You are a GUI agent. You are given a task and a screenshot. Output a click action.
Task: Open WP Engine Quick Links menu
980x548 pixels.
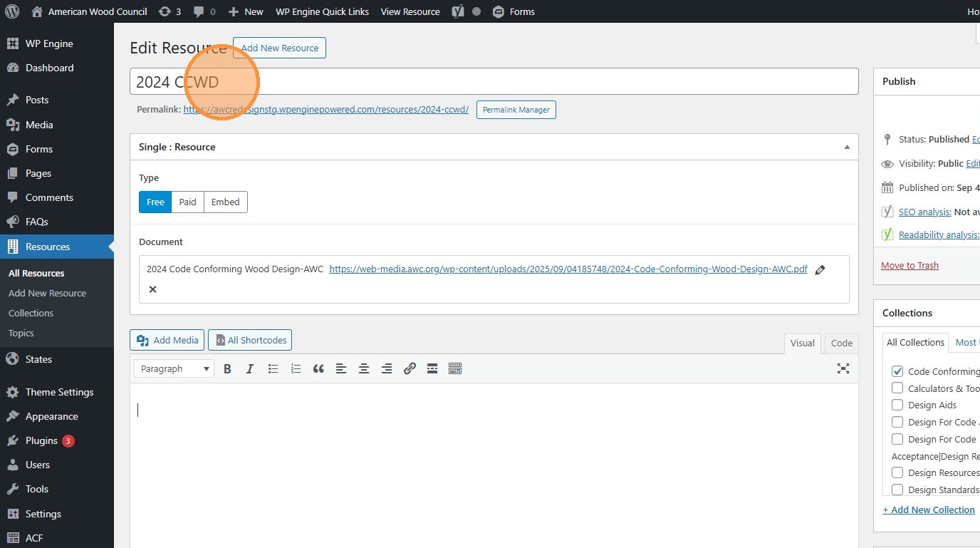322,11
